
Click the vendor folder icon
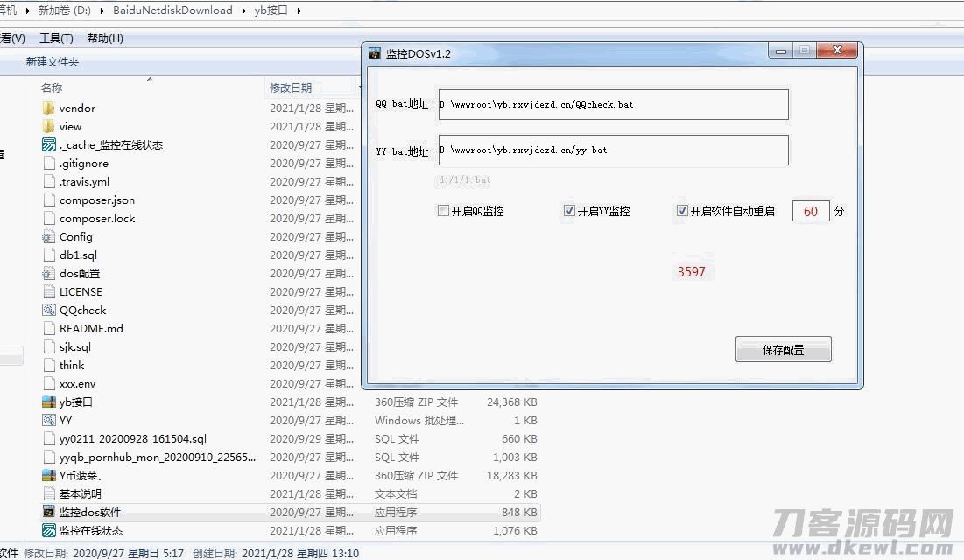pyautogui.click(x=49, y=108)
